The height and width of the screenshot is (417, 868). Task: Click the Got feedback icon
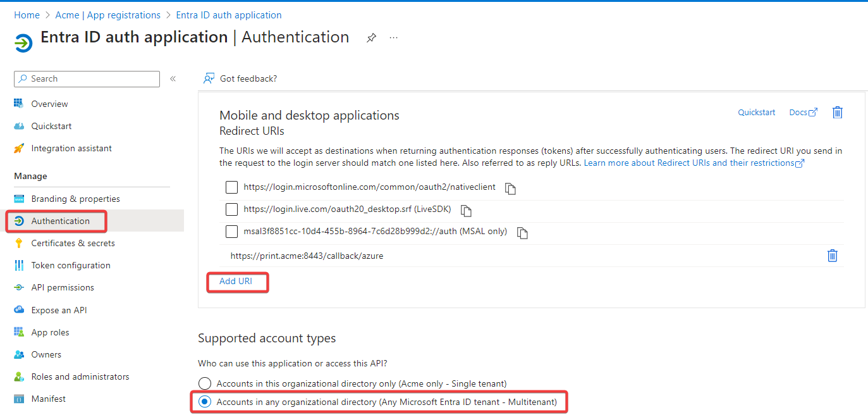[209, 78]
